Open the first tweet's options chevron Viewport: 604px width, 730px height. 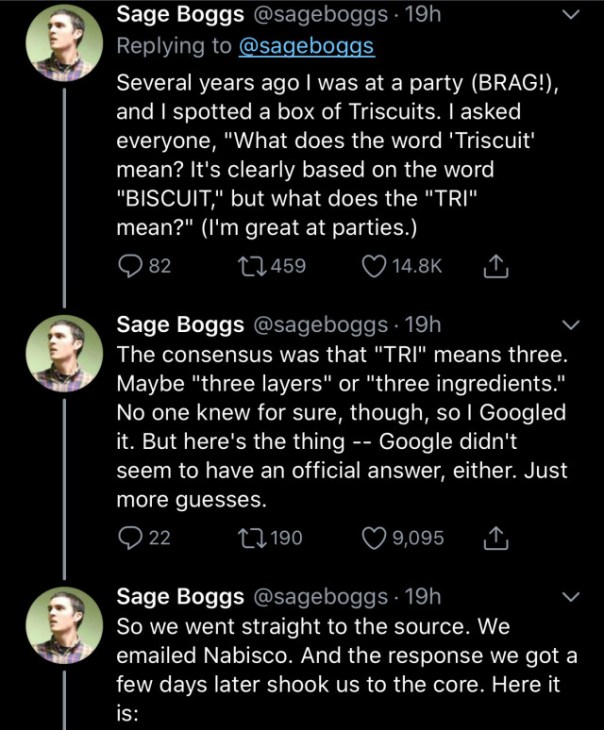(x=571, y=15)
